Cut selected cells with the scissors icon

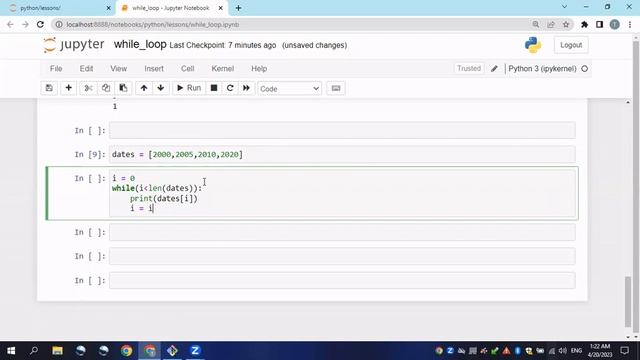pyautogui.click(x=89, y=88)
